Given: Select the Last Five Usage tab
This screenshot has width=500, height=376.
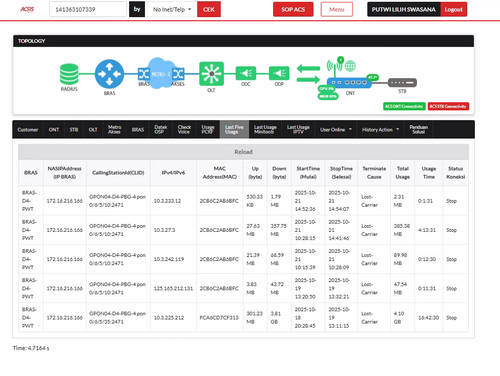Looking at the screenshot, I should pyautogui.click(x=234, y=130).
